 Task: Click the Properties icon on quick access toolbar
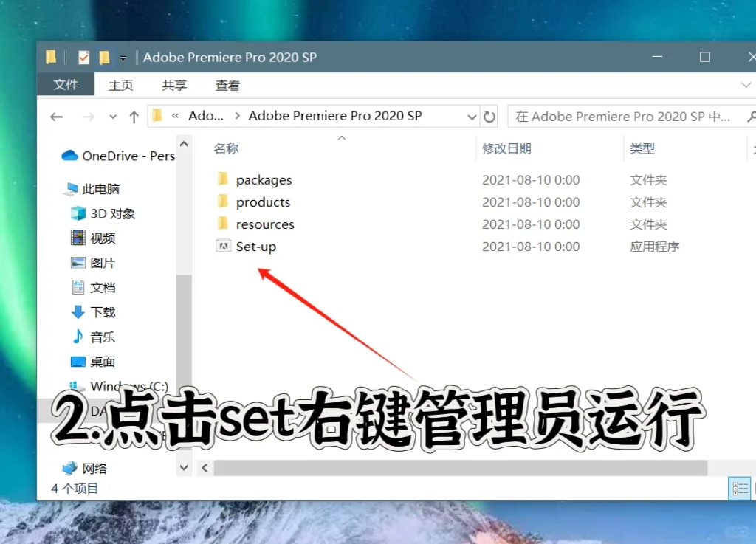coord(83,57)
